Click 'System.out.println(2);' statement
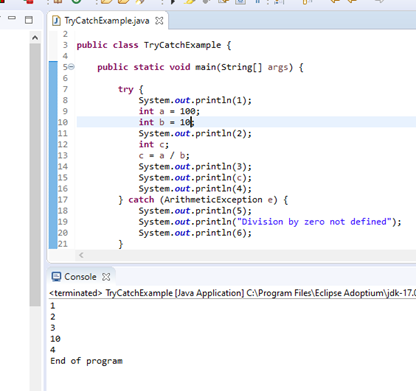This screenshot has height=391, width=416. coord(195,133)
